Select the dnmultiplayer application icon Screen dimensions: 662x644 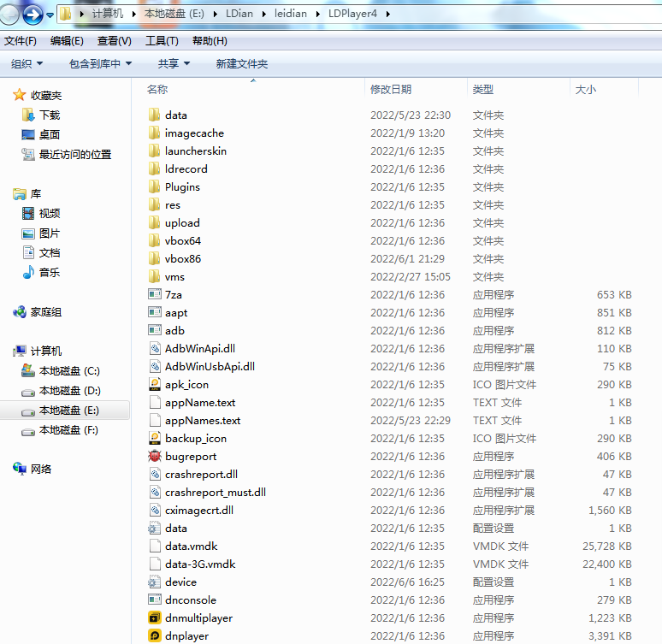[x=155, y=617]
